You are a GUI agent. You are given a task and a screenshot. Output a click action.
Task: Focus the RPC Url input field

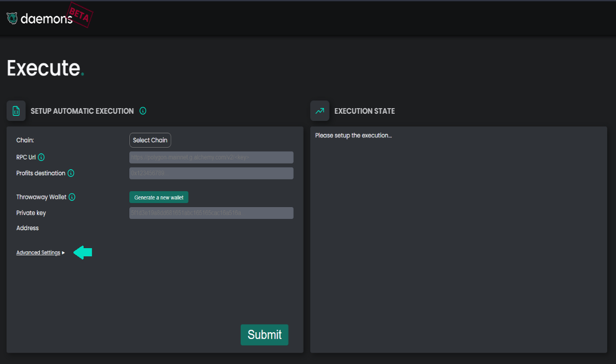[211, 157]
